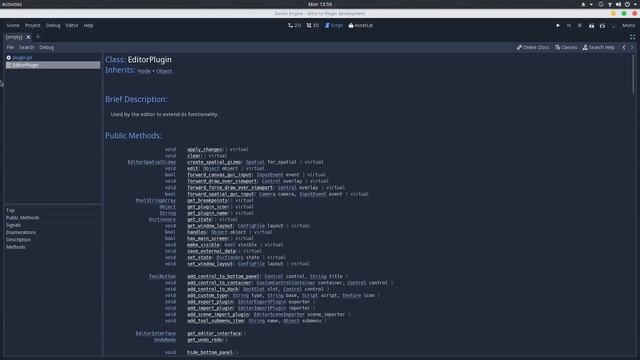The width and height of the screenshot is (640, 360).
Task: Jump to Enumerations in outline
Action: click(x=21, y=232)
